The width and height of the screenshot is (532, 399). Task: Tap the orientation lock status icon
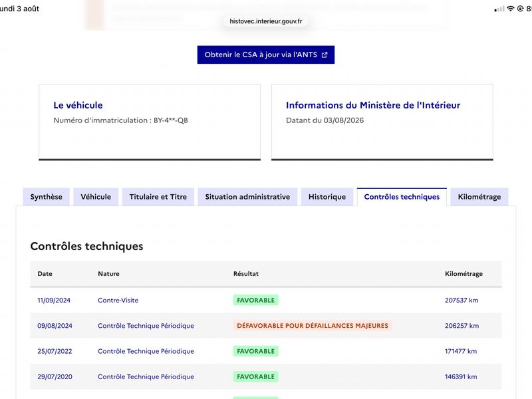520,9
